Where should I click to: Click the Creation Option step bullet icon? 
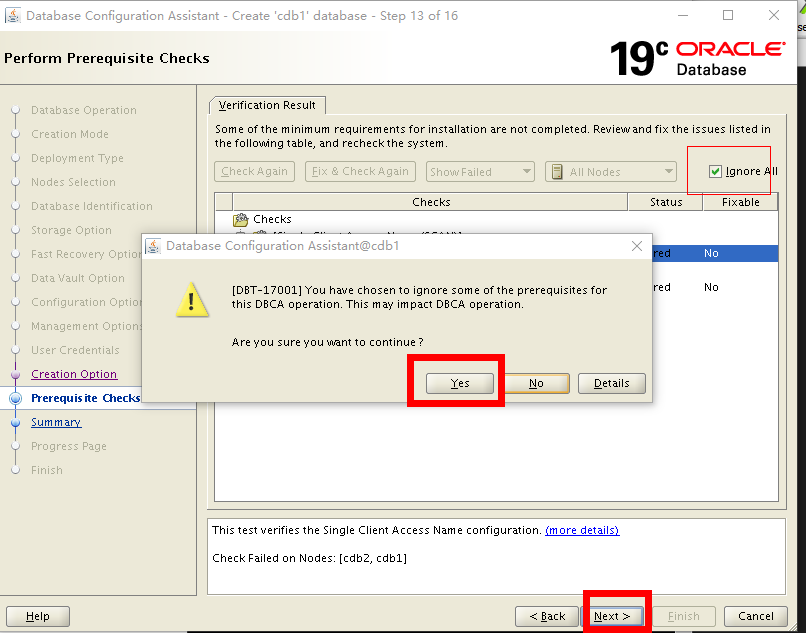15,374
